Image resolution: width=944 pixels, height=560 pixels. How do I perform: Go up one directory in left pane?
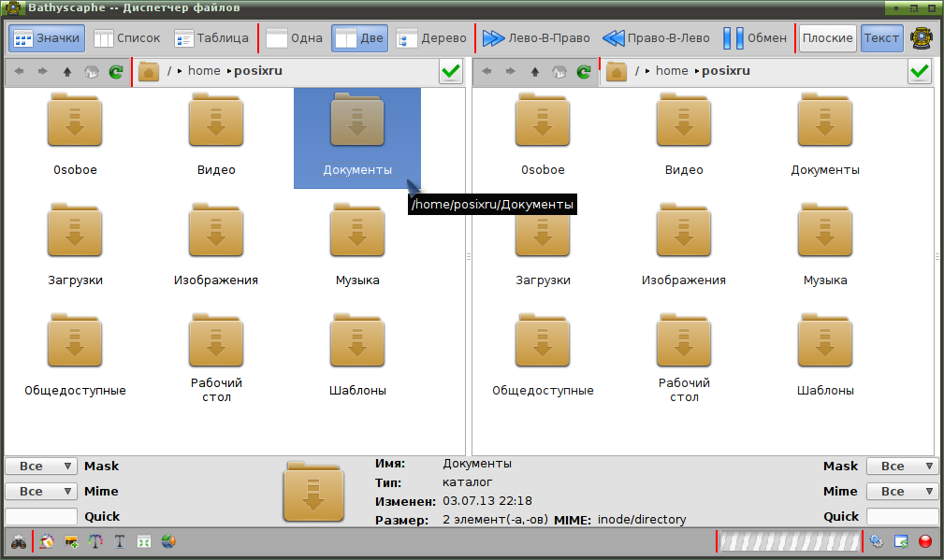click(x=66, y=72)
